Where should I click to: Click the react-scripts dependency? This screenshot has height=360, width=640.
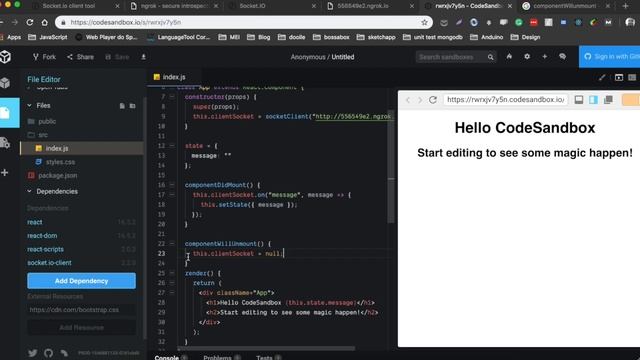(45, 249)
